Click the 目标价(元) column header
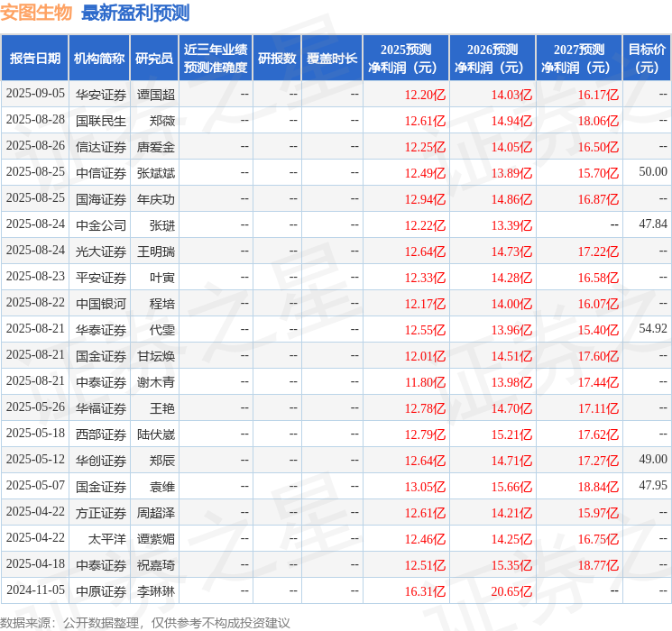This screenshot has height=631, width=672. point(647,59)
